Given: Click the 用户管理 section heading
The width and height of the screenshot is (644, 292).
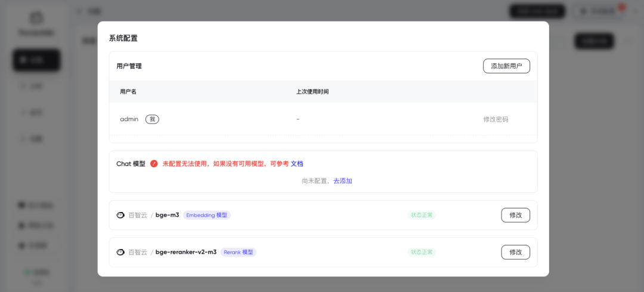Looking at the screenshot, I should pos(129,66).
